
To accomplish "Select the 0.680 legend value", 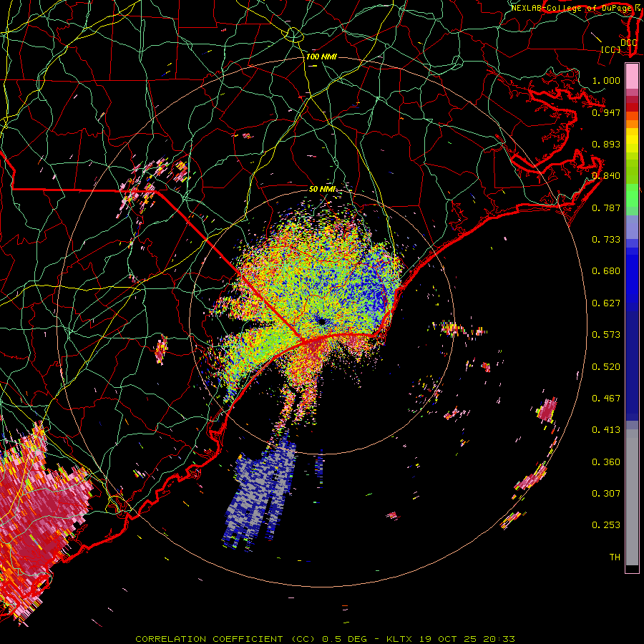I will click(x=606, y=271).
